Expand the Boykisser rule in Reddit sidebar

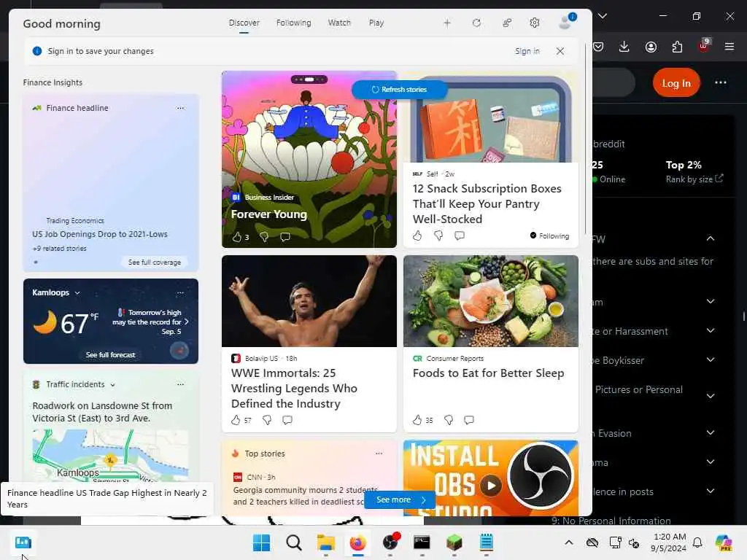[711, 360]
